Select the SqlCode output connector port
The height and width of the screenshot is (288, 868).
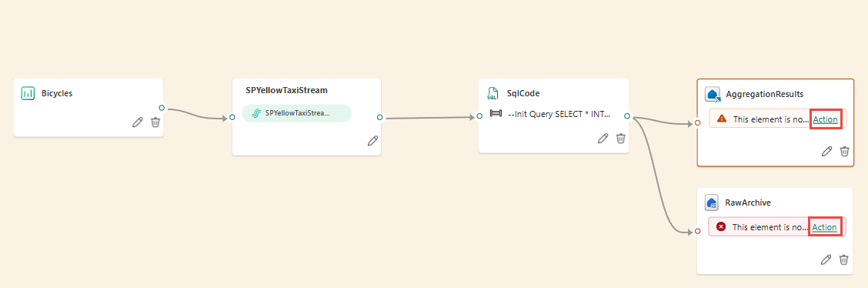click(x=627, y=116)
